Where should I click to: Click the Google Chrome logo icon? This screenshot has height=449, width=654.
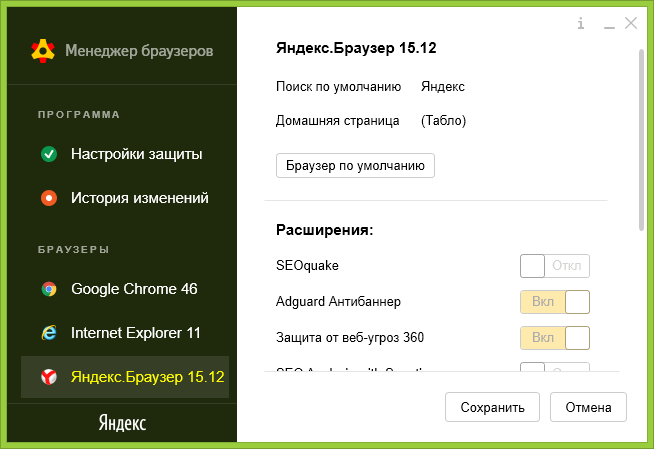pos(49,289)
